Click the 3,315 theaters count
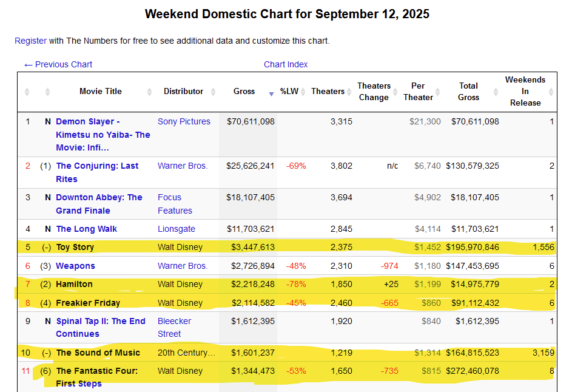Screen dimensions: 572x392 [342, 121]
